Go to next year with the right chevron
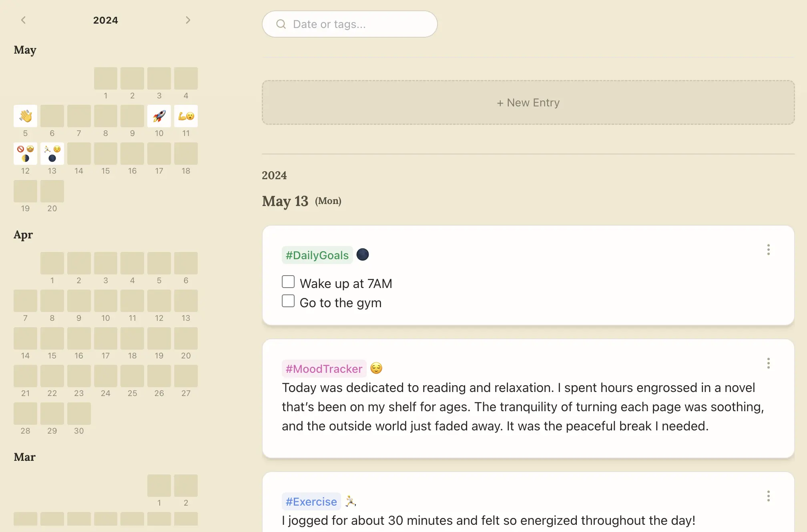 tap(188, 20)
